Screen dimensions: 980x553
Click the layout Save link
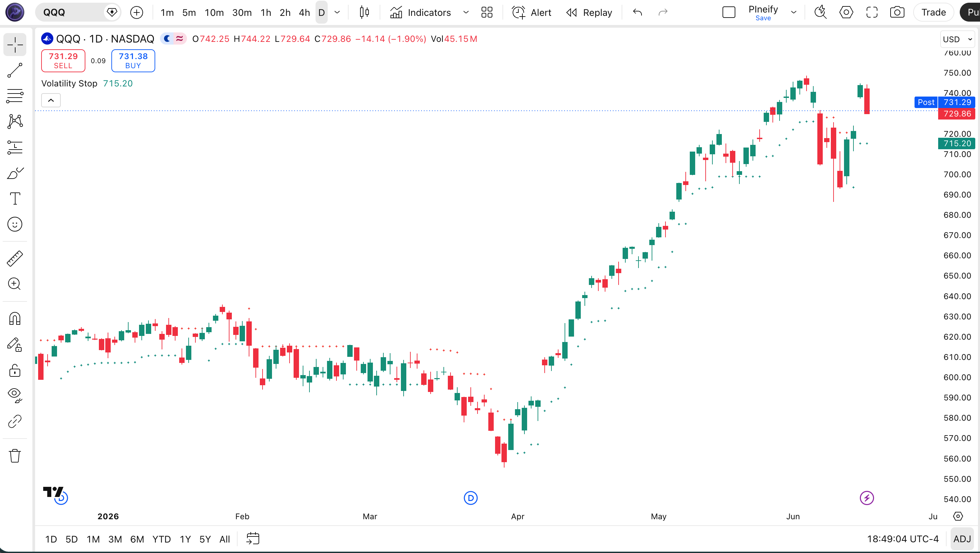tap(763, 18)
